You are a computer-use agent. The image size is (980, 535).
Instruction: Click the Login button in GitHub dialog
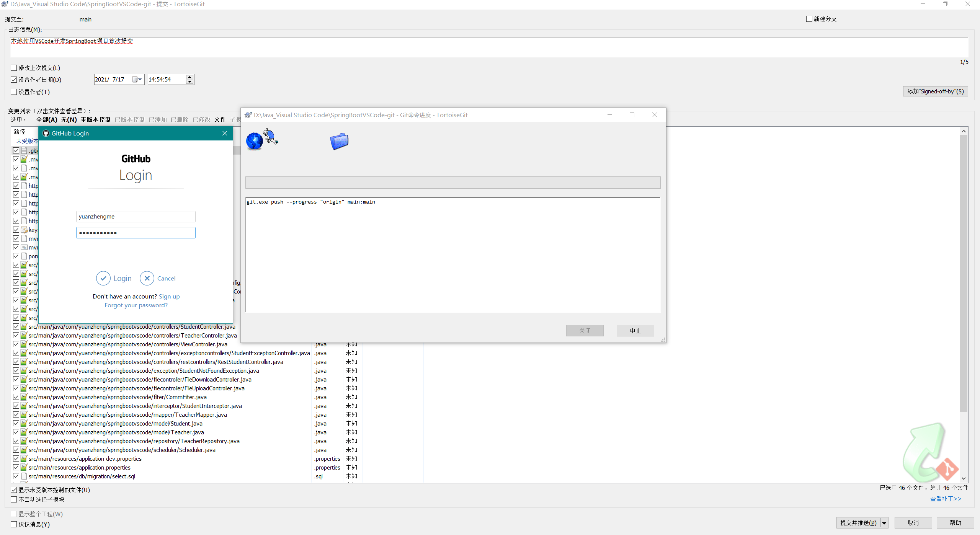[x=114, y=278]
